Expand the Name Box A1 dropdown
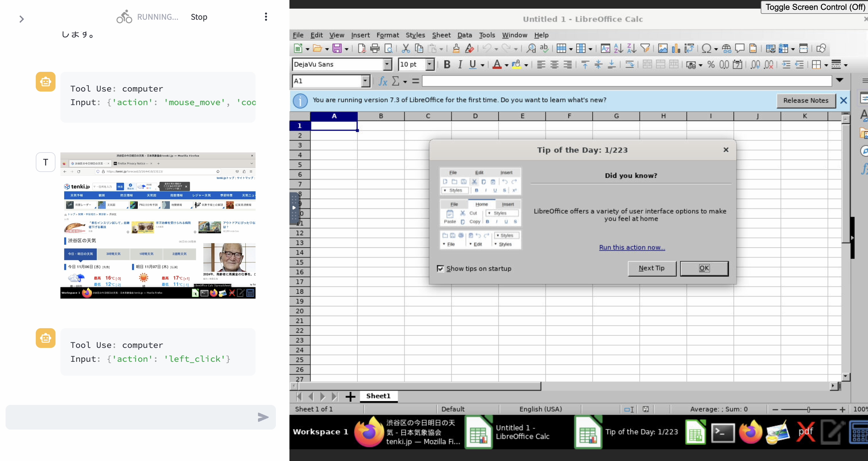 pos(365,81)
